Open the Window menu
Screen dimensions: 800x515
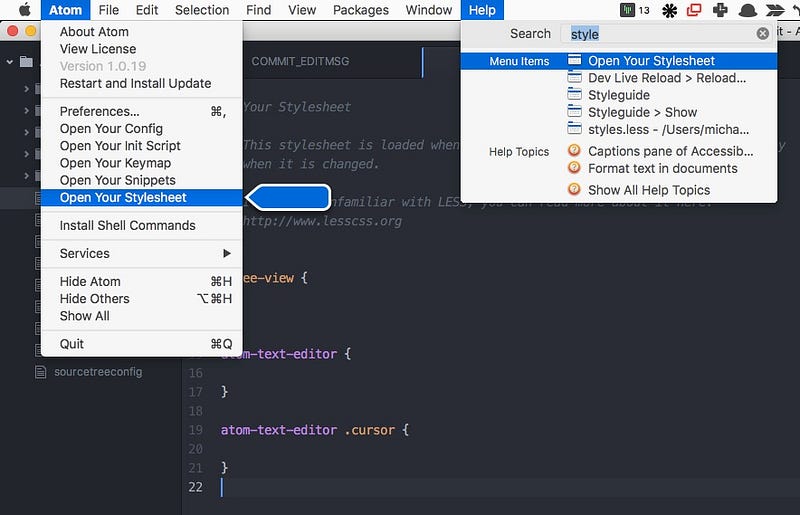click(x=429, y=10)
